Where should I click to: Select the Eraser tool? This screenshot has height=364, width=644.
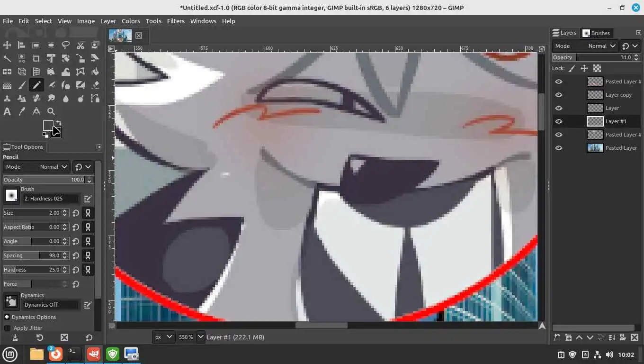95,85
